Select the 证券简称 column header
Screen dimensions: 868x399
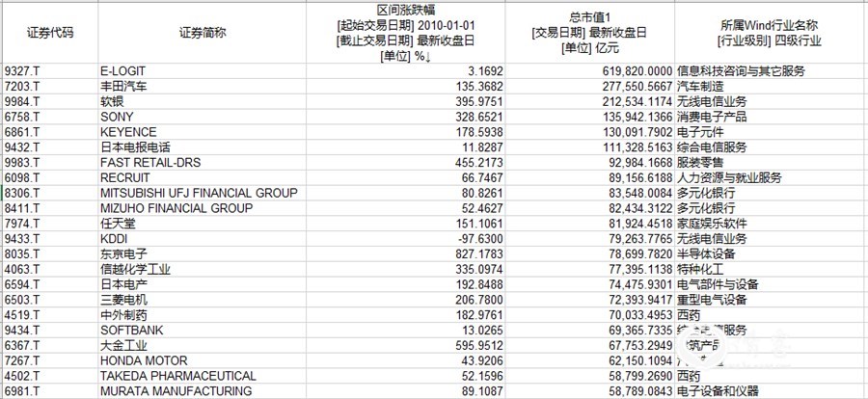203,33
